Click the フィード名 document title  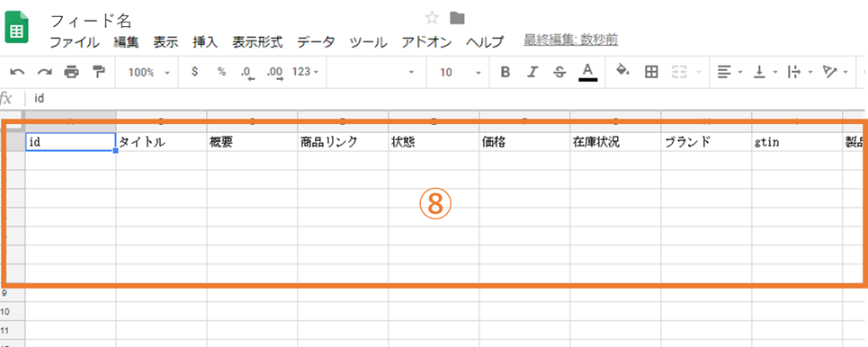(x=91, y=21)
